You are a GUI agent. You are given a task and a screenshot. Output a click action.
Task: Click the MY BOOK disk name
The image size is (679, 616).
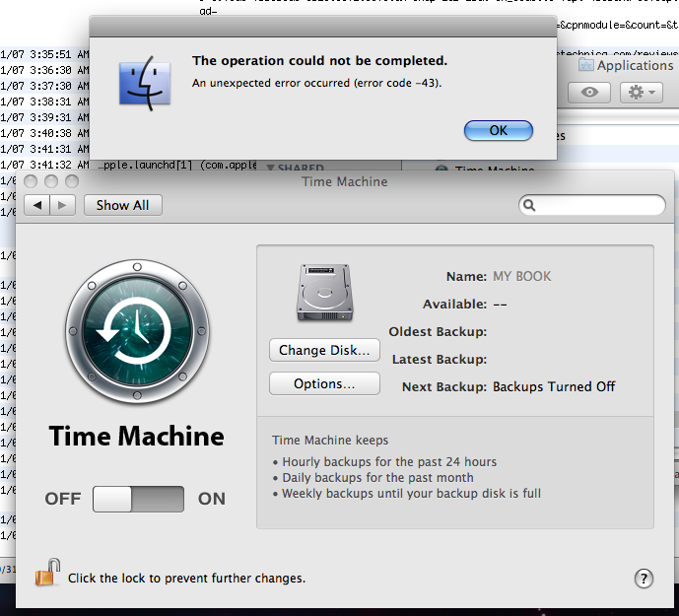coord(521,276)
